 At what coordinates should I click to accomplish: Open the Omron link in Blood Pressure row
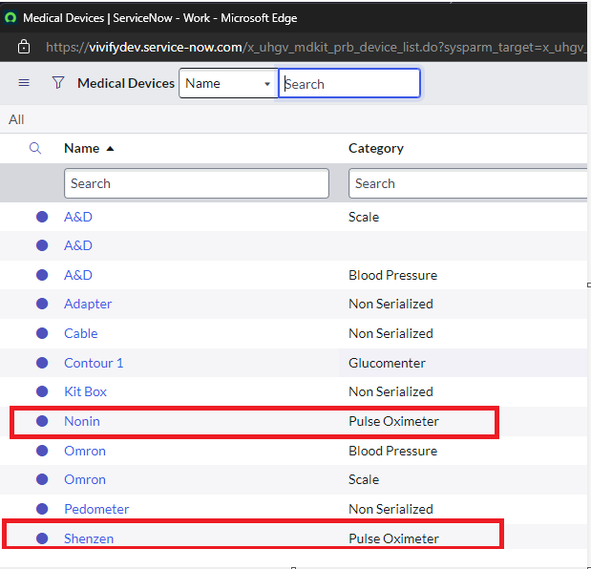click(85, 451)
